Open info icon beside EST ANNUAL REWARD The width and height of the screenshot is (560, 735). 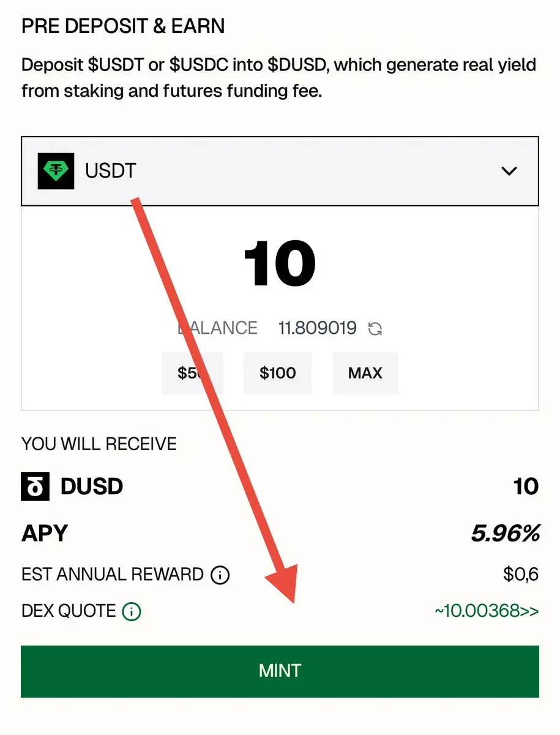pyautogui.click(x=220, y=575)
